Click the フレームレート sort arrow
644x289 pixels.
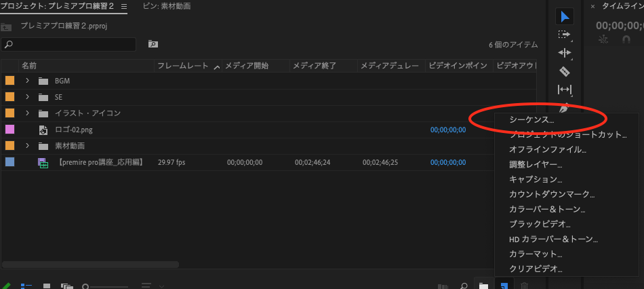coord(216,67)
